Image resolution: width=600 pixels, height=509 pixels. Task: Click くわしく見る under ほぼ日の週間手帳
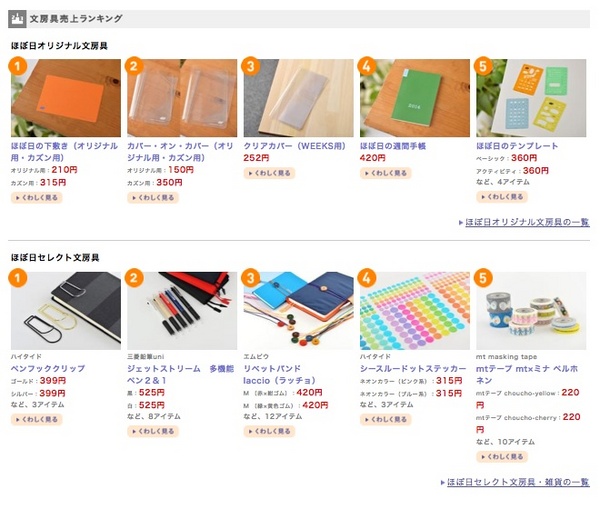pos(386,173)
